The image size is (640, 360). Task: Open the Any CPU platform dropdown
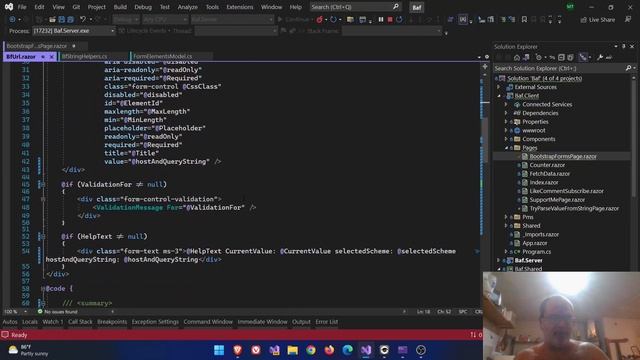pyautogui.click(x=165, y=19)
